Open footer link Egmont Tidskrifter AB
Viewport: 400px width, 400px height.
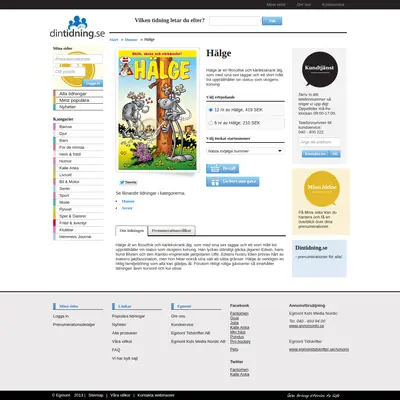(190, 333)
